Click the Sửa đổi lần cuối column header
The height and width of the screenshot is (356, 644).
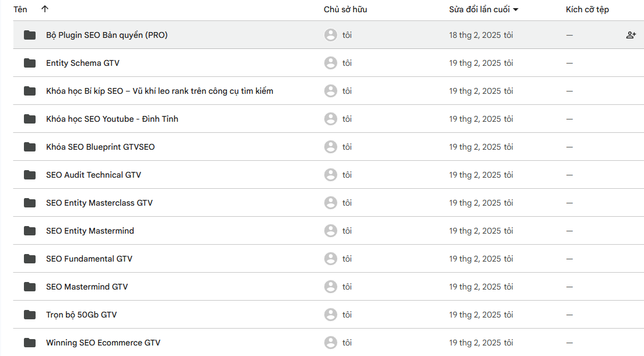(479, 9)
